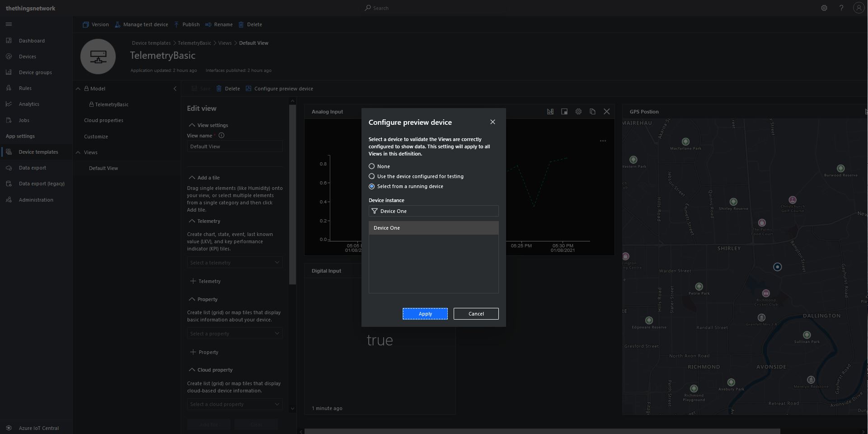Open the help question mark icon

841,8
